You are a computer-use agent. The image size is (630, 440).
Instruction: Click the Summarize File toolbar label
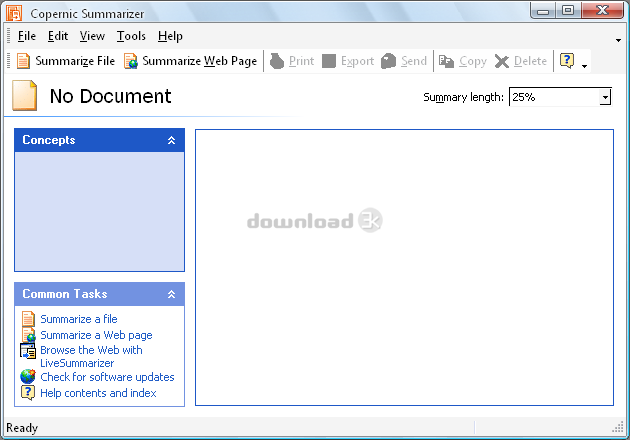tap(75, 61)
